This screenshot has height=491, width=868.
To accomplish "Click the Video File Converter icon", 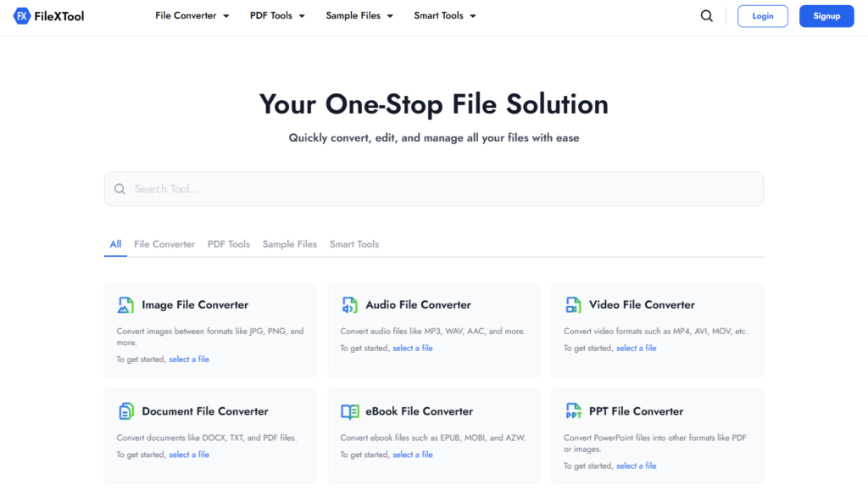I will 574,304.
